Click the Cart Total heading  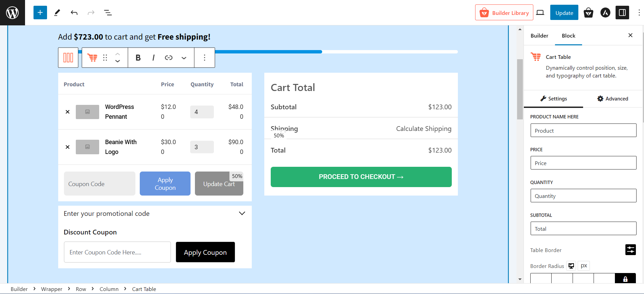click(293, 88)
